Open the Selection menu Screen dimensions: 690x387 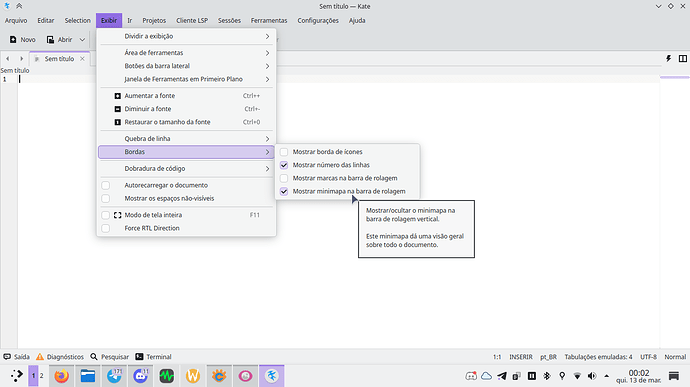[x=77, y=20]
